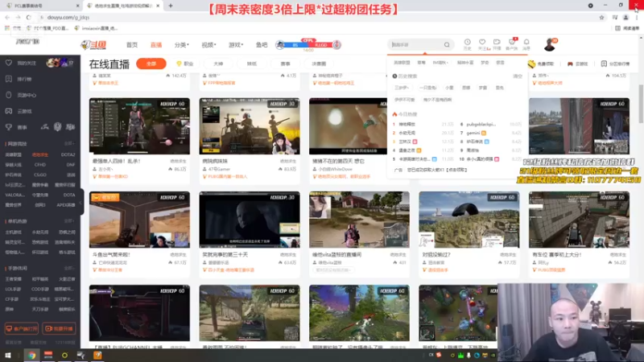Expand 全部 for 单机热游 section
The width and height of the screenshot is (644, 362).
coord(68,221)
